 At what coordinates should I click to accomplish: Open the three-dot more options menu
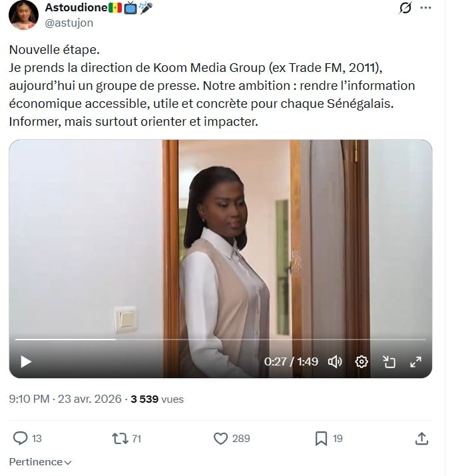point(425,8)
